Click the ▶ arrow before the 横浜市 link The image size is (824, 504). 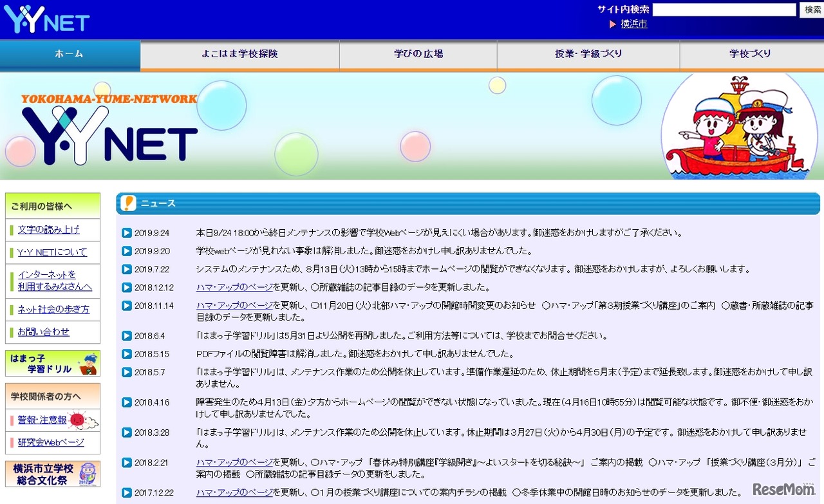point(613,24)
